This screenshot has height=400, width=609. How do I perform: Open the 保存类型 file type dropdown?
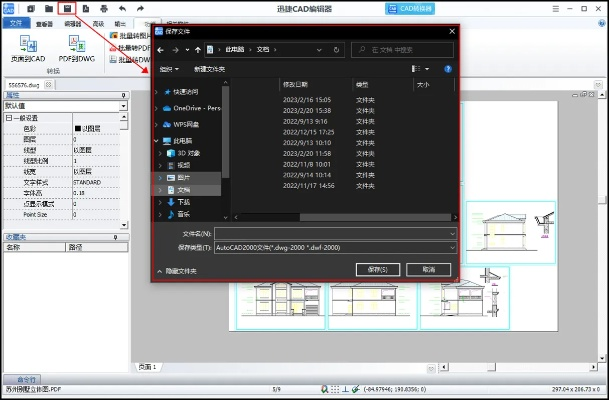[x=452, y=246]
